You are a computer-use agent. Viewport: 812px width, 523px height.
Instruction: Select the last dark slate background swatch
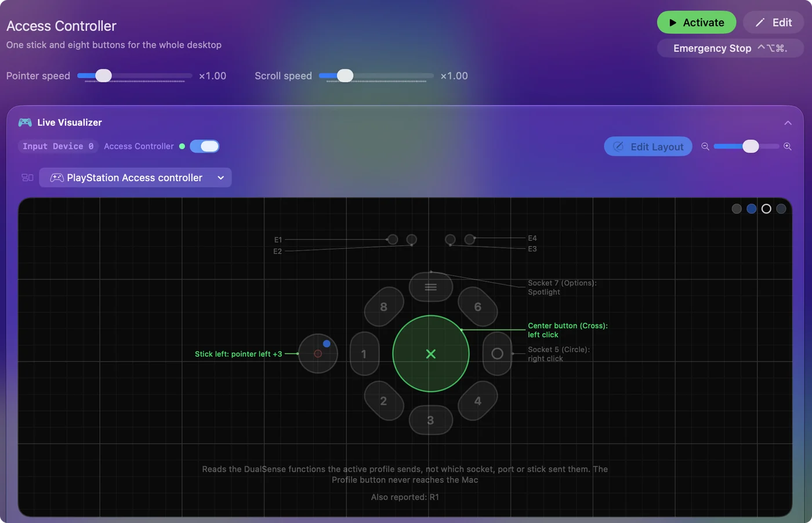[x=781, y=209]
